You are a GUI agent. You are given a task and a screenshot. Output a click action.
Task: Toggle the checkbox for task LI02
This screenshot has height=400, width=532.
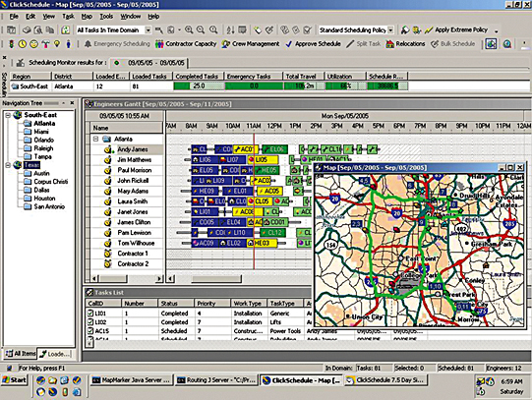(x=90, y=321)
